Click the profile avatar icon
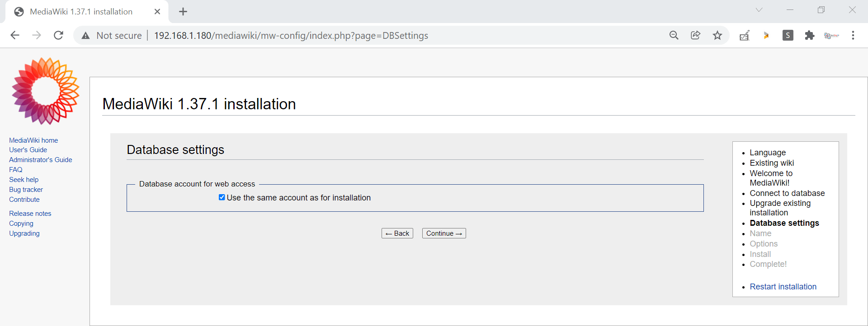 pyautogui.click(x=831, y=36)
